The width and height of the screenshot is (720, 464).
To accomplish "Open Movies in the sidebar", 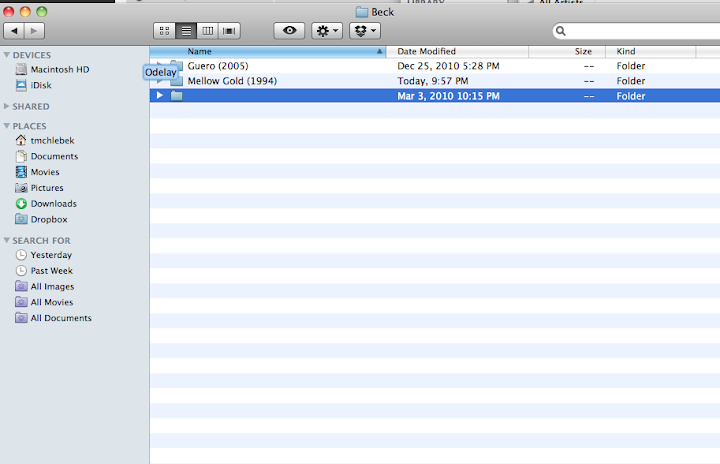I will (45, 172).
